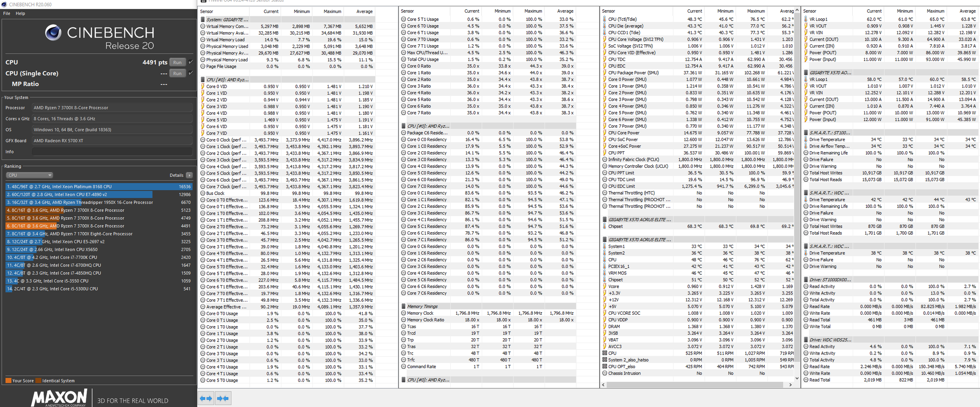Image resolution: width=980 pixels, height=407 pixels.
Task: Click the icon beside Memory Clock Ratio
Action: coord(403,320)
